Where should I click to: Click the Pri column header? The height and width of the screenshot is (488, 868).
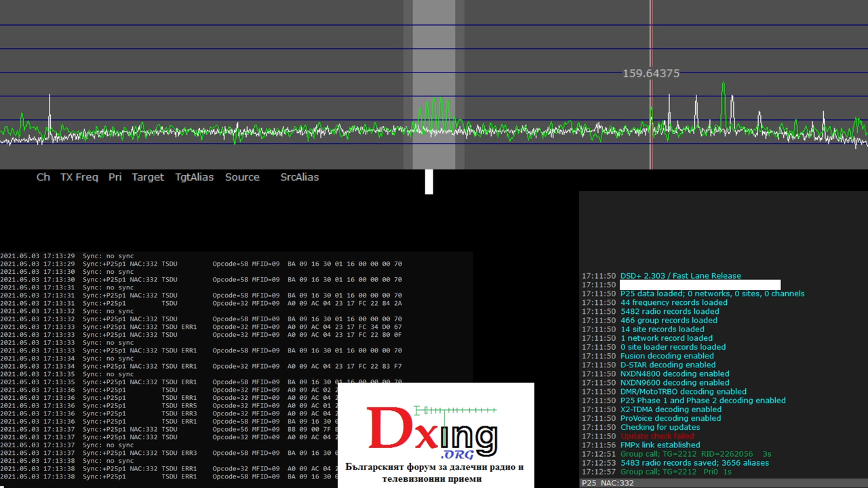point(115,177)
